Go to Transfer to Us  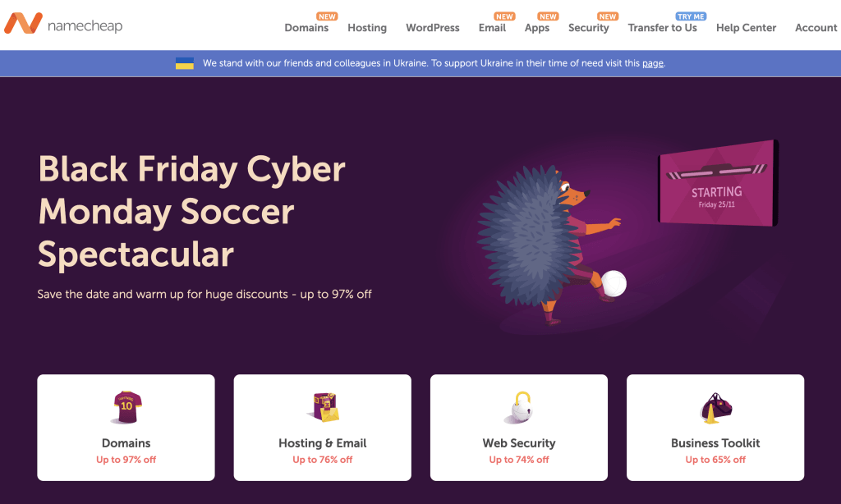(x=663, y=28)
